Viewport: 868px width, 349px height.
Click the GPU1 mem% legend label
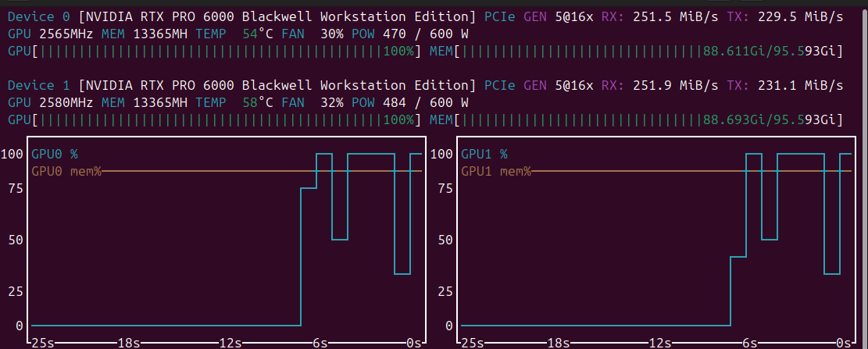(496, 171)
